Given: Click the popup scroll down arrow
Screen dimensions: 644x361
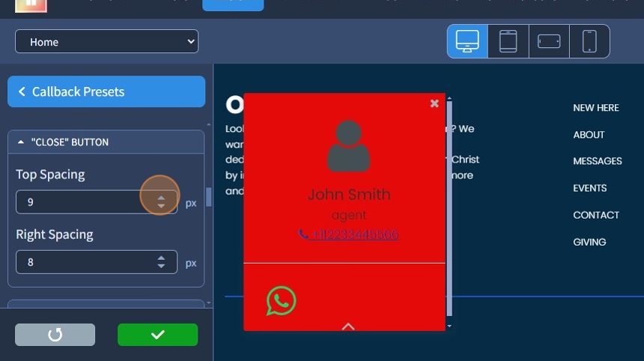Looking at the screenshot, I should [449, 326].
